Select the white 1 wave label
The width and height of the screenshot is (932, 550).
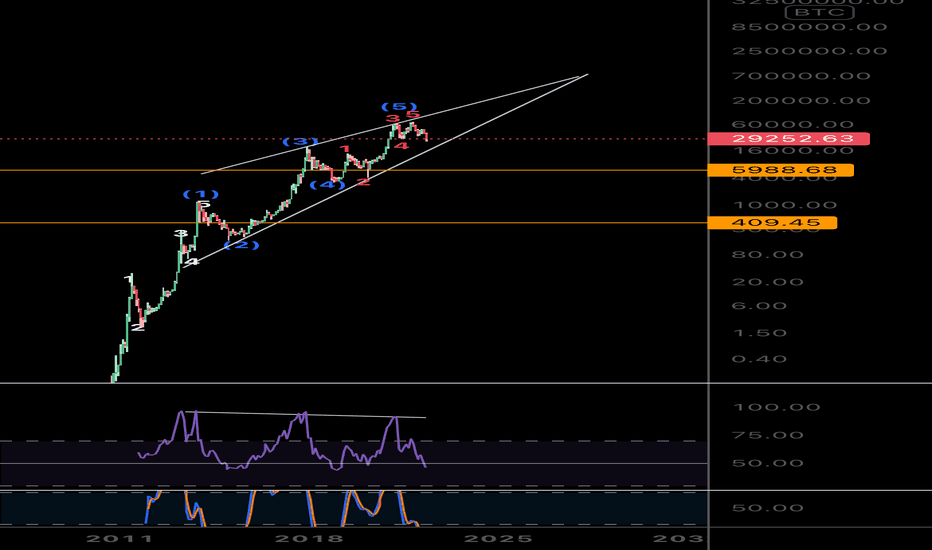tap(128, 278)
